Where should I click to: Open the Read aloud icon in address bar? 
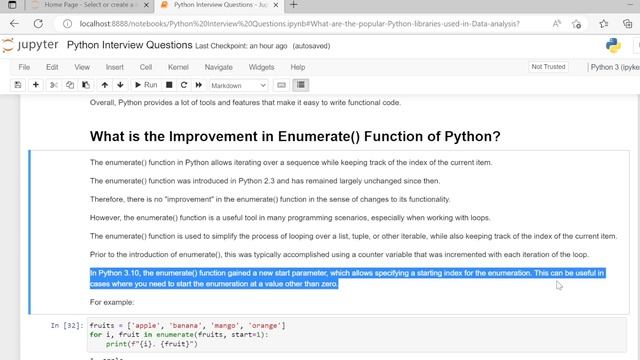click(556, 24)
